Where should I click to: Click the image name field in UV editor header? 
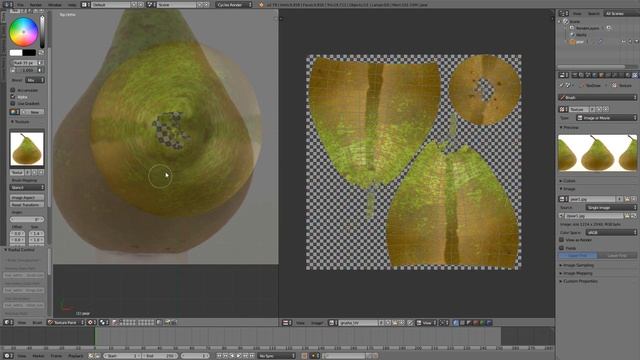coord(358,322)
